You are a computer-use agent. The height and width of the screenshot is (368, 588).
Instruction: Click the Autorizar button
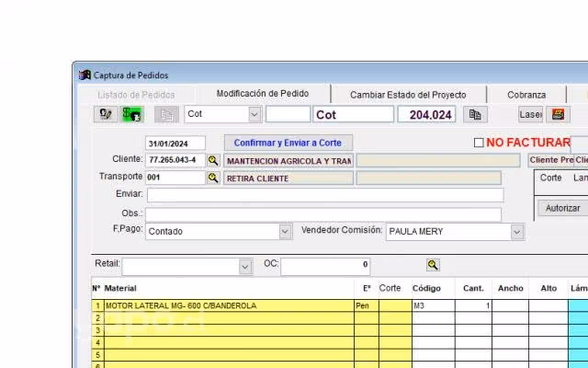[x=563, y=208]
